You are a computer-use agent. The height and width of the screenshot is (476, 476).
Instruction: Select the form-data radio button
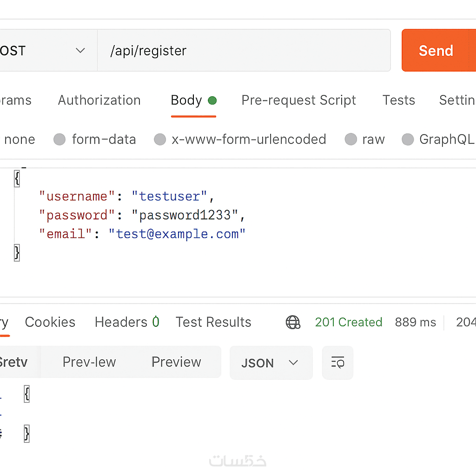59,139
